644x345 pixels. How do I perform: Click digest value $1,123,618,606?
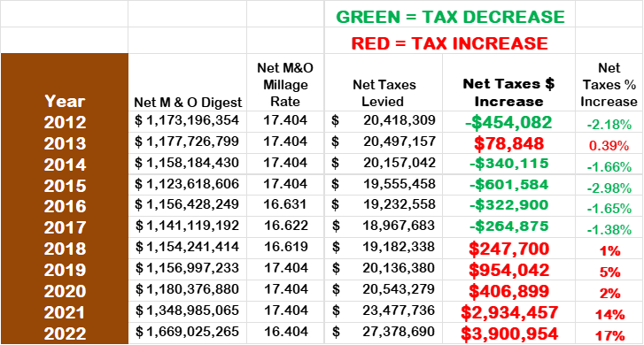tap(187, 184)
